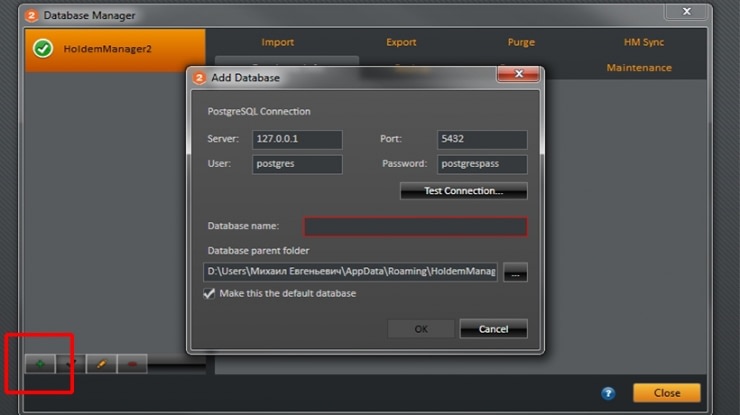Select the HoldemManager2 database entry
The width and height of the screenshot is (740, 415).
click(x=115, y=50)
